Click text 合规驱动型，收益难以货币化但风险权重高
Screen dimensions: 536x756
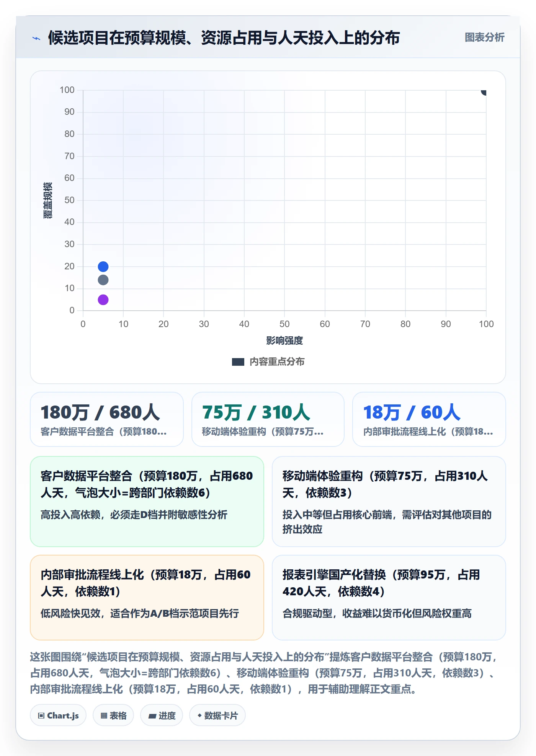377,614
